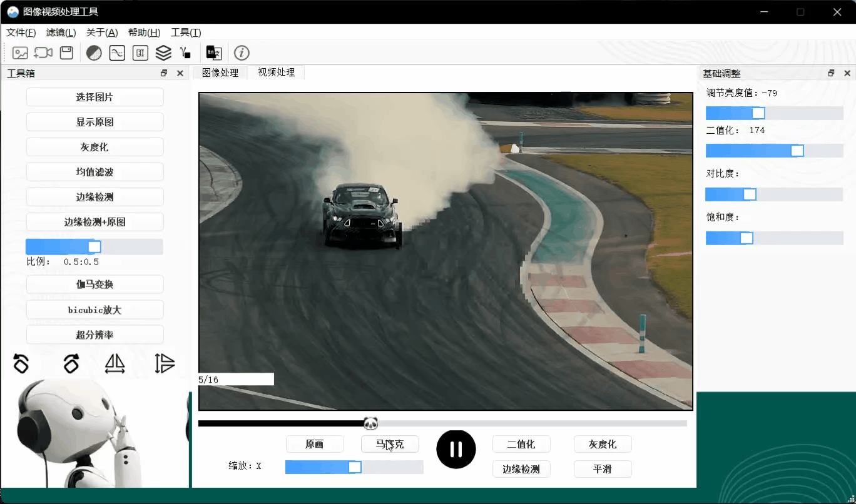856x504 pixels.
Task: Click the 选择图片 button
Action: (95, 97)
